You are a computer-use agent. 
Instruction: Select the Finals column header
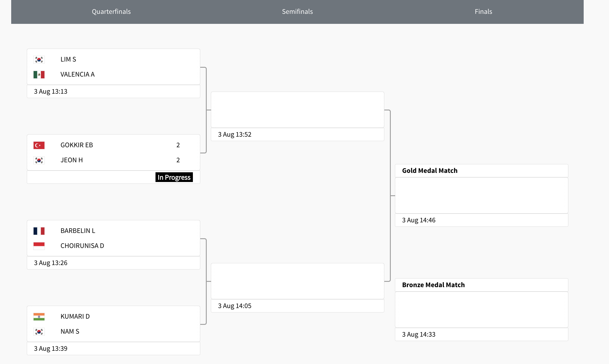pyautogui.click(x=483, y=11)
